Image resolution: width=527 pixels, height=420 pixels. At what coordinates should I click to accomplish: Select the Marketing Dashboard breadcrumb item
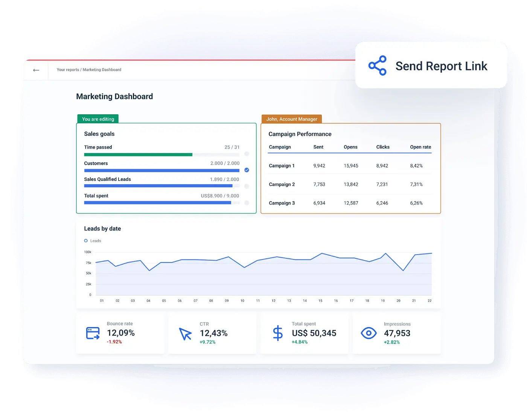click(x=102, y=70)
